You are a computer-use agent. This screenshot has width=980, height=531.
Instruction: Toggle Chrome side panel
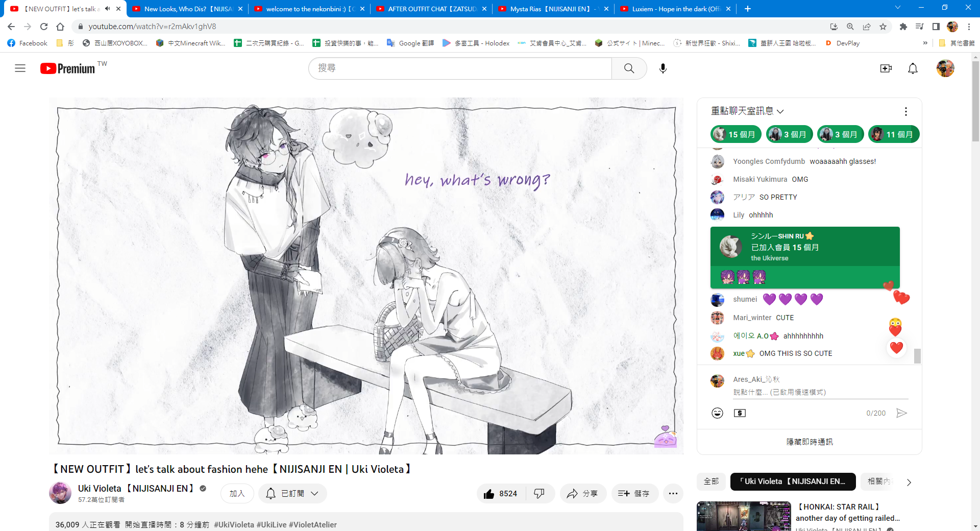point(936,27)
